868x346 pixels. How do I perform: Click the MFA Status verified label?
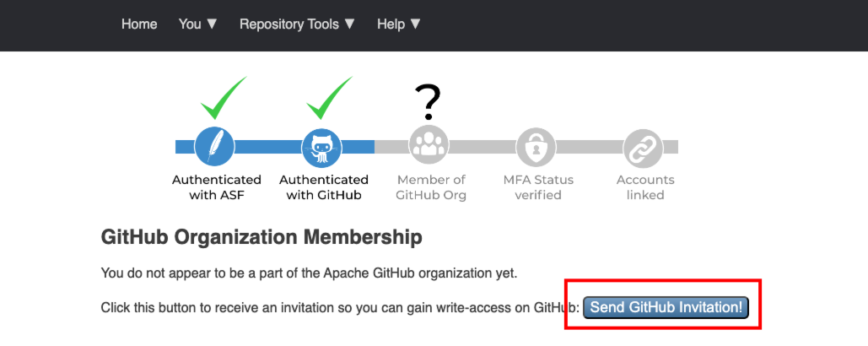538,187
